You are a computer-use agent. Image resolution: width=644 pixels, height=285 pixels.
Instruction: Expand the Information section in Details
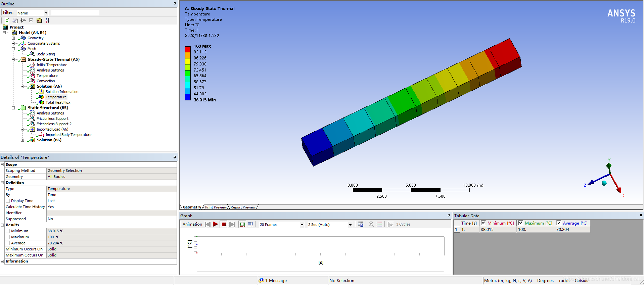pyautogui.click(x=2, y=261)
